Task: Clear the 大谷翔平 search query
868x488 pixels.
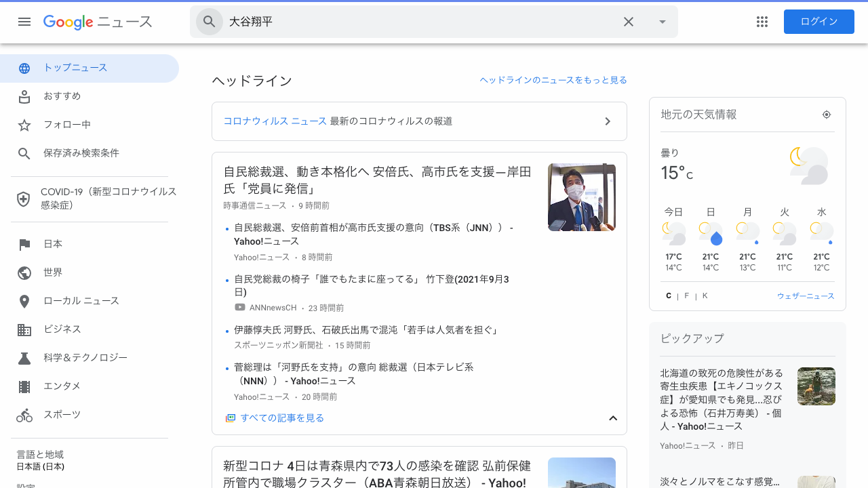Action: (x=628, y=22)
